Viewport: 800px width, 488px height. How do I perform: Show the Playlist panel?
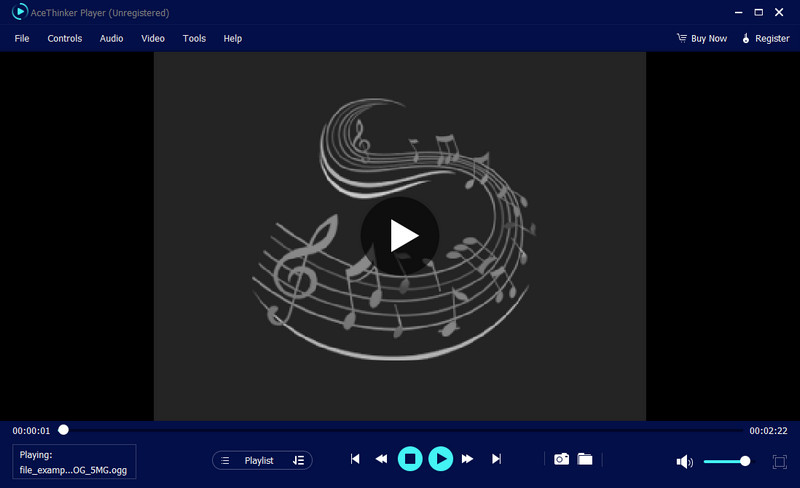(x=259, y=460)
